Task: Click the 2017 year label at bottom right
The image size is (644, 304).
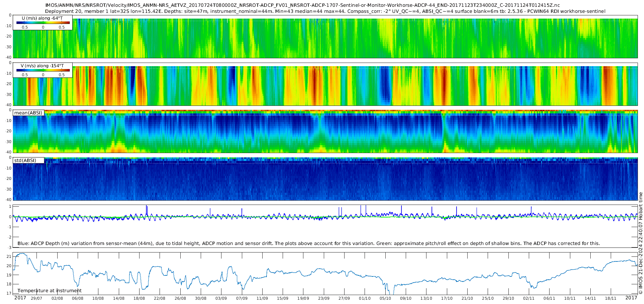Action: click(631, 298)
